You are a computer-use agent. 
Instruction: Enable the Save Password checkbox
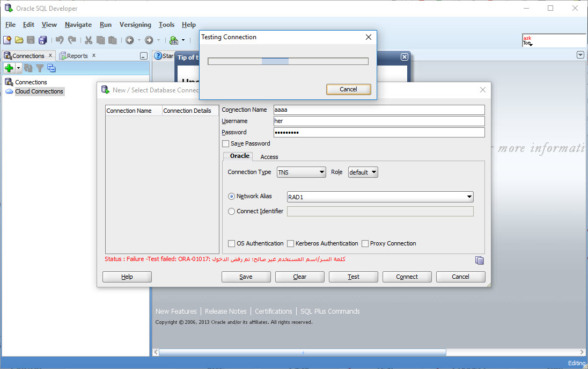tap(225, 144)
